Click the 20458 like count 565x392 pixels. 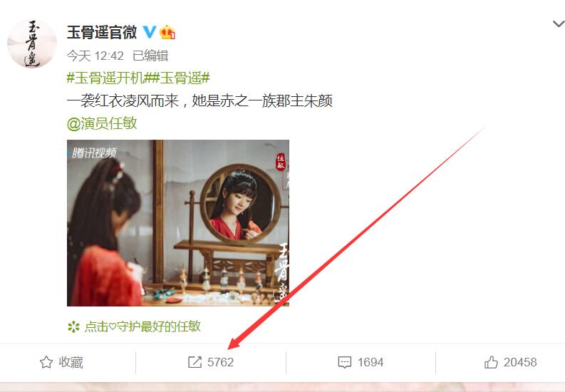coord(520,362)
